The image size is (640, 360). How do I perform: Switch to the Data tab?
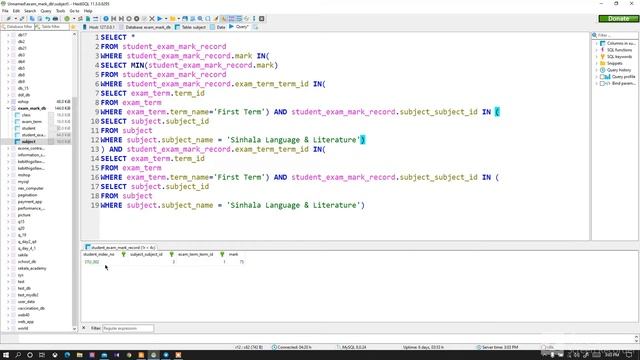tap(218, 27)
